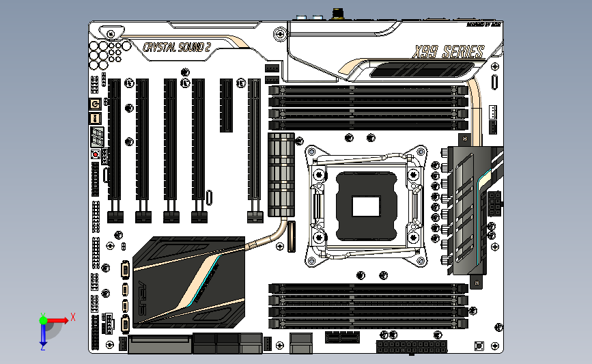Pick the white opening in the CPU socket center
The height and width of the screenshot is (364, 592).
tap(366, 206)
